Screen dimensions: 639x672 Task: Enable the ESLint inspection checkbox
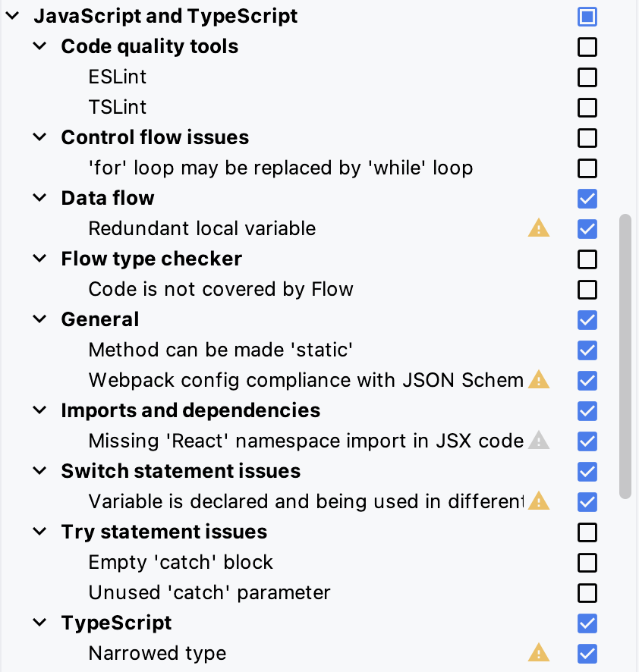(587, 77)
